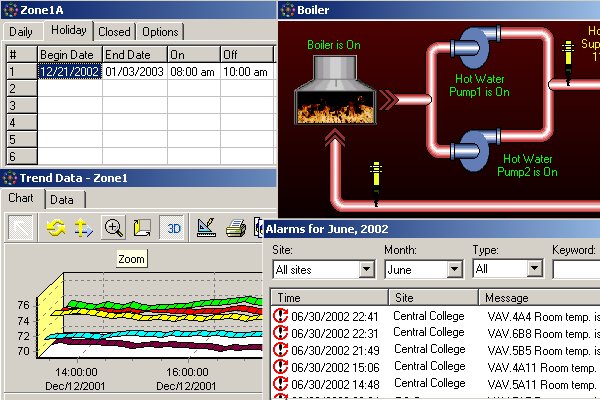Click the Hot Water Pump2 graphic
600x400 pixels.
point(476,150)
